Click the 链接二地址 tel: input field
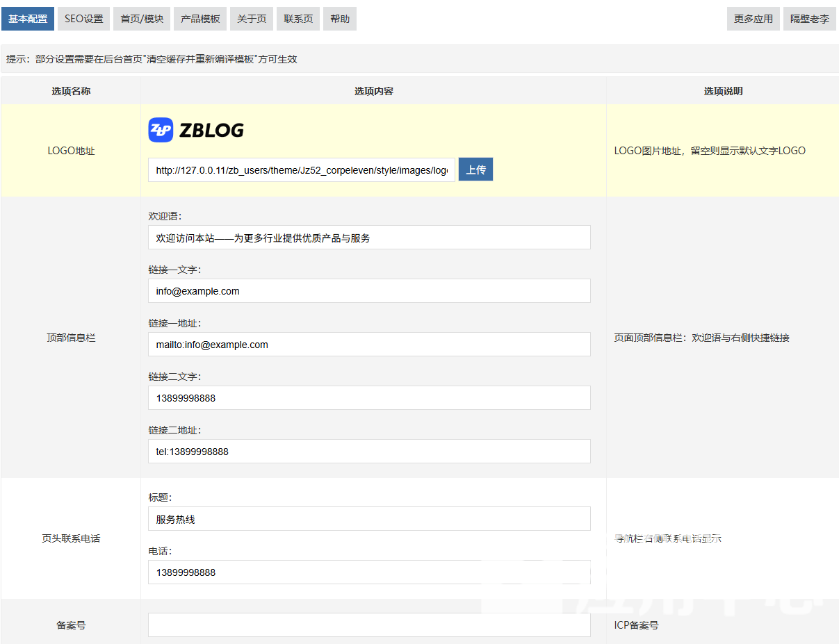Image resolution: width=839 pixels, height=644 pixels. 369,452
